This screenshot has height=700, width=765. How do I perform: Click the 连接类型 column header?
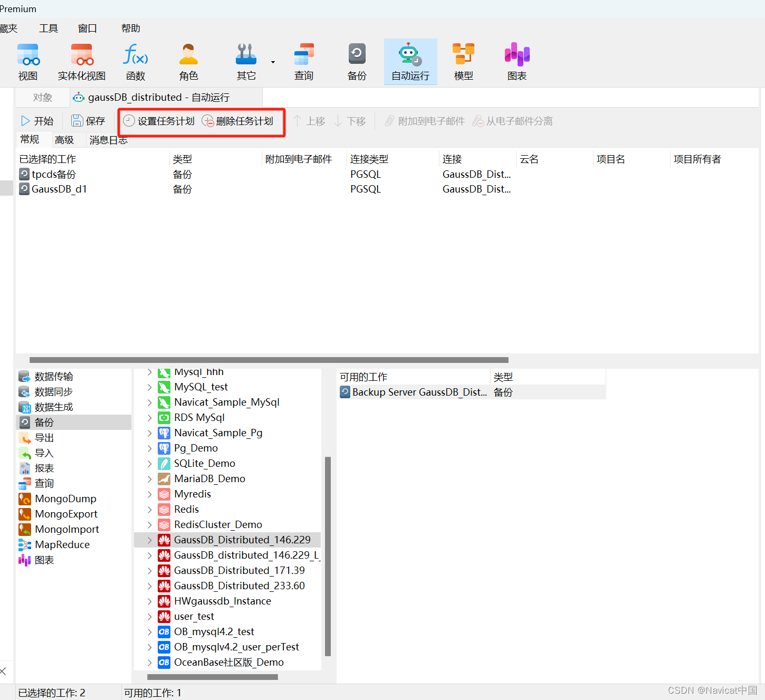[x=394, y=159]
